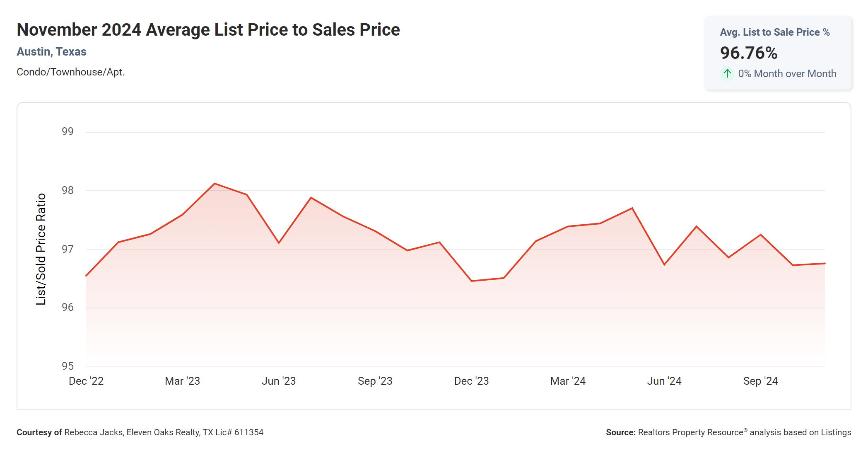Screen dimensions: 868x456
Task: Click the green upward arrow icon
Action: coord(727,74)
